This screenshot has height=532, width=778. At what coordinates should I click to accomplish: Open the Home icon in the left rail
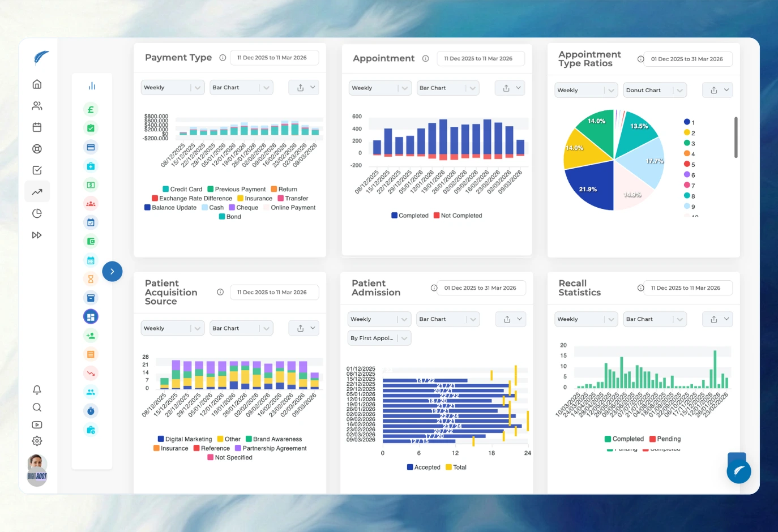click(37, 84)
